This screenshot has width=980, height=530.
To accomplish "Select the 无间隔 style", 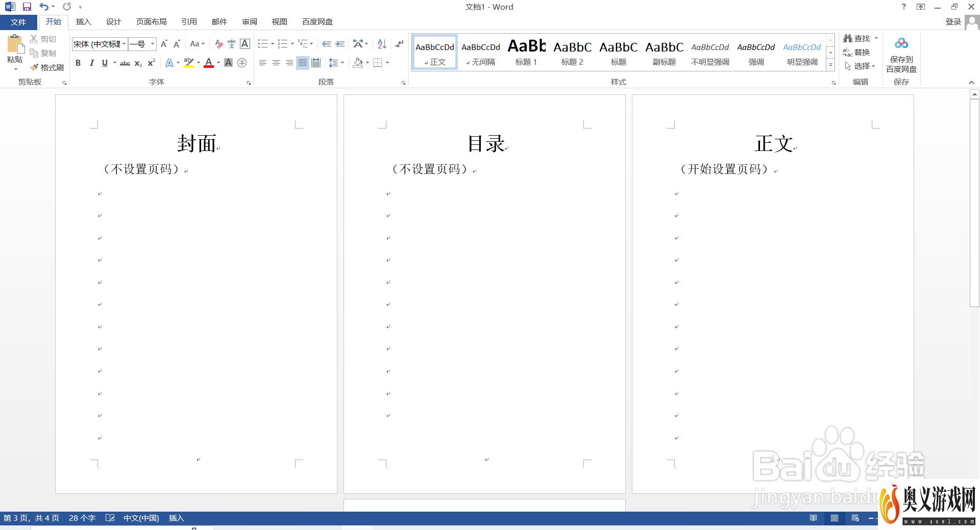I will coord(481,52).
